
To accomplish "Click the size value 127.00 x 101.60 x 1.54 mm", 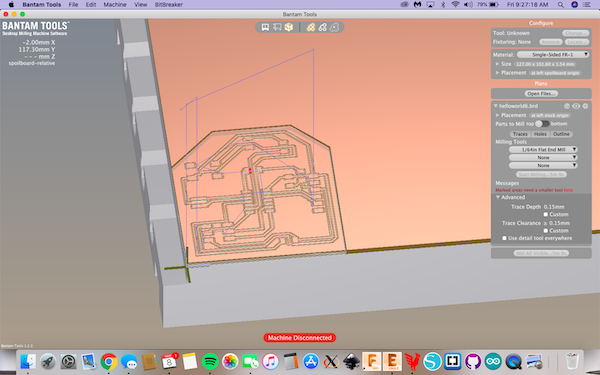I will pos(545,64).
